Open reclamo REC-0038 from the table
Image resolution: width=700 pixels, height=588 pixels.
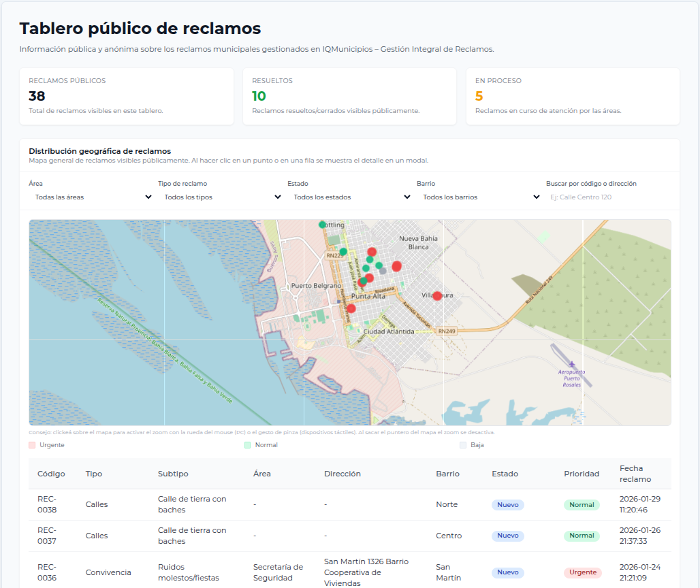click(x=46, y=504)
